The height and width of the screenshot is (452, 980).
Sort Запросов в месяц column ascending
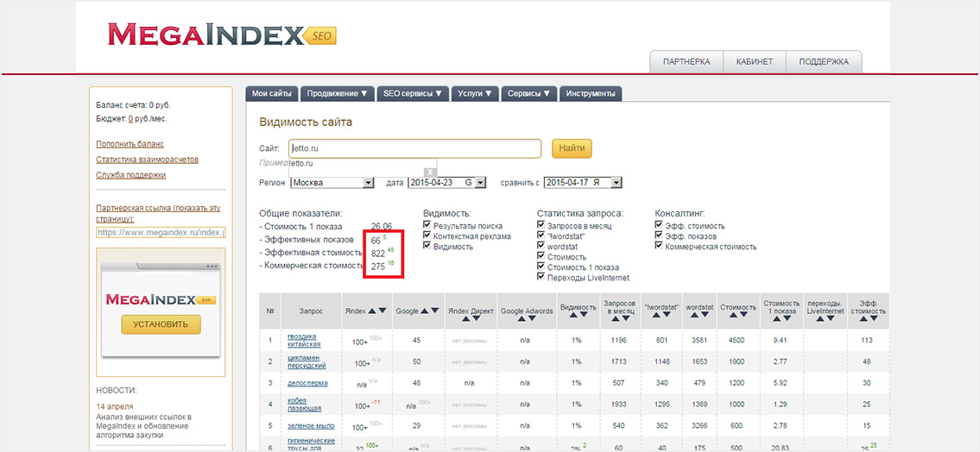(x=615, y=318)
